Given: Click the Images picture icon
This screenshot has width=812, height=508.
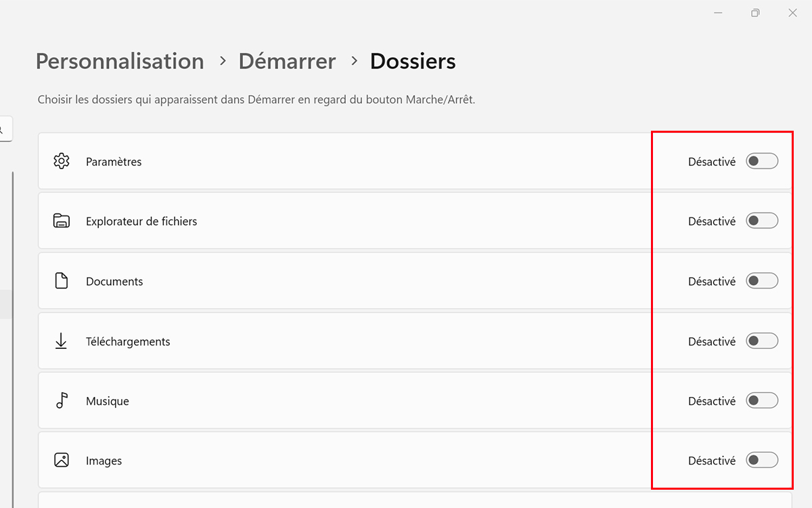Looking at the screenshot, I should coord(62,460).
